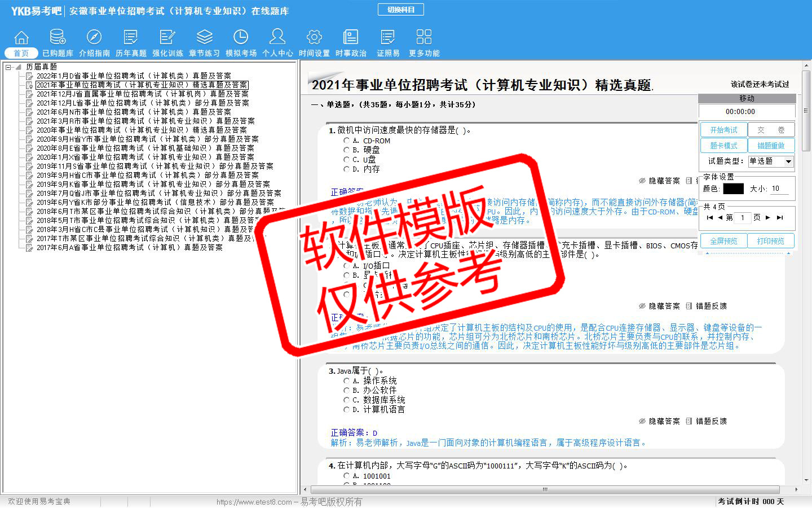The image size is (812, 508).
Task: Select option A. CD-ROM for question 1
Action: click(347, 141)
